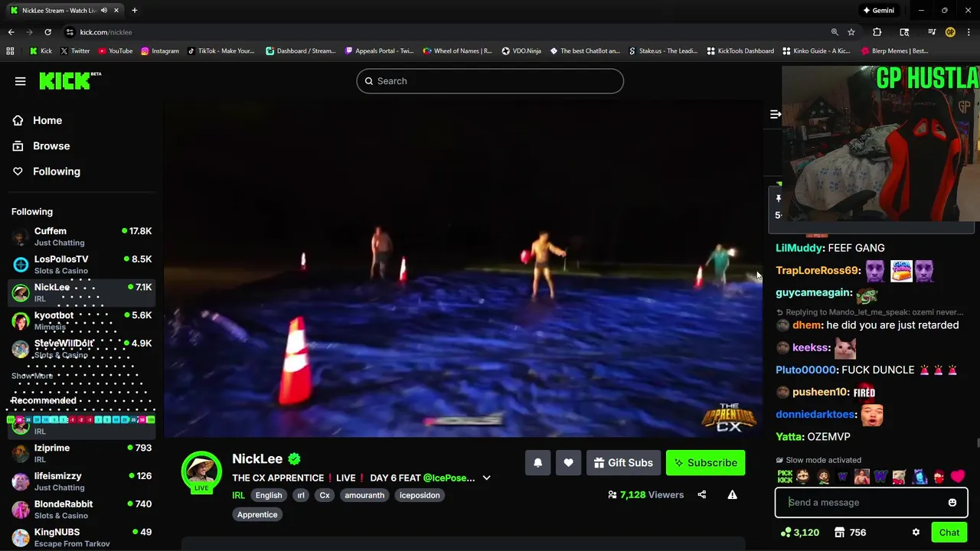Click the Kick search field
Image resolution: width=980 pixels, height=551 pixels.
(x=490, y=81)
